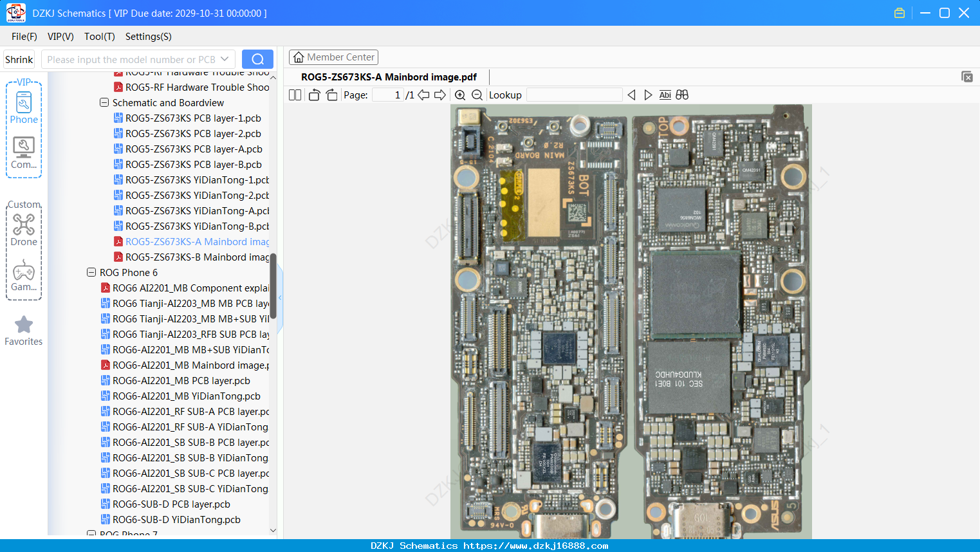Click the binoculars search icon

click(682, 95)
